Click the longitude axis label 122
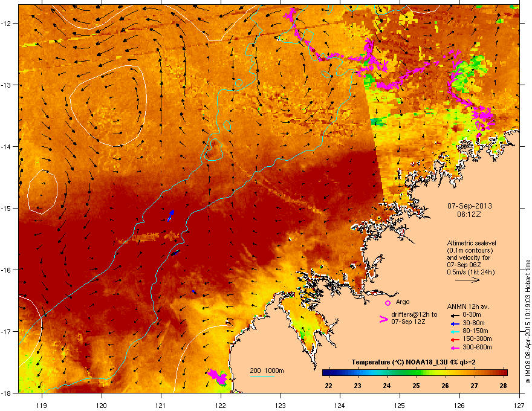532x411 pixels. (221, 405)
